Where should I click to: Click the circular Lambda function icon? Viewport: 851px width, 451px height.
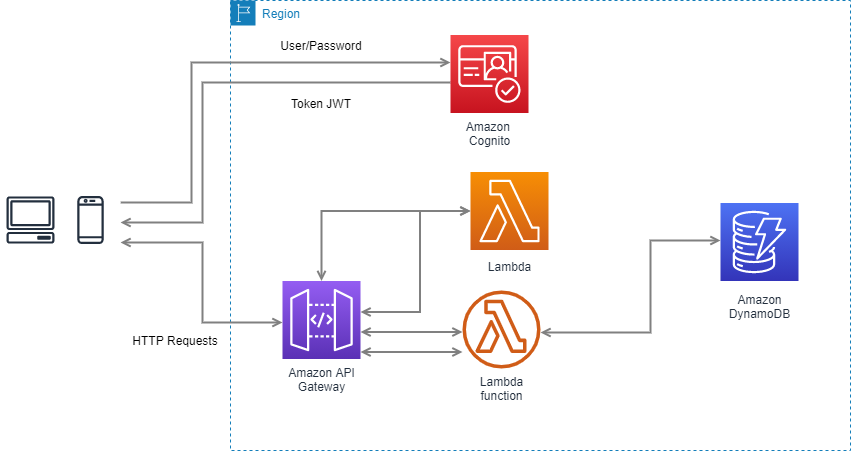[x=501, y=331]
